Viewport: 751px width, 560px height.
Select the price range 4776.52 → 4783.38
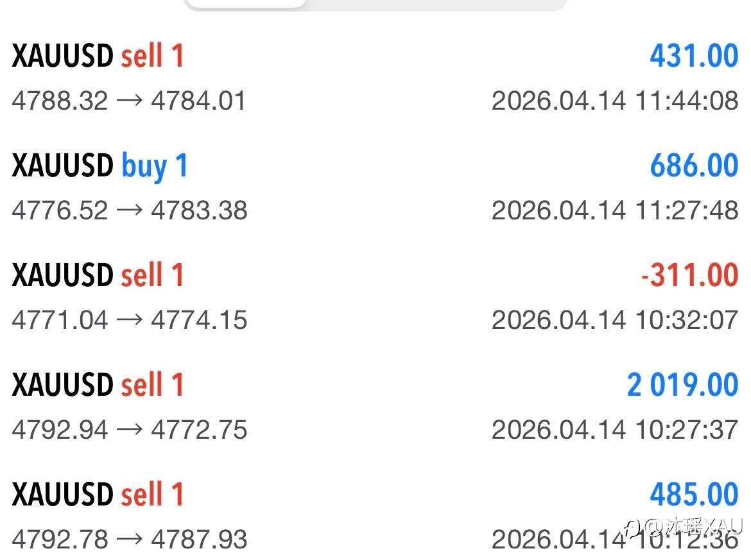click(x=129, y=211)
